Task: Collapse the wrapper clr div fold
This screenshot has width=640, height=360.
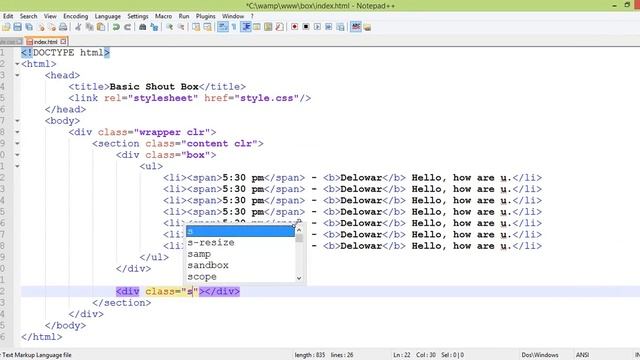Action: (17, 132)
